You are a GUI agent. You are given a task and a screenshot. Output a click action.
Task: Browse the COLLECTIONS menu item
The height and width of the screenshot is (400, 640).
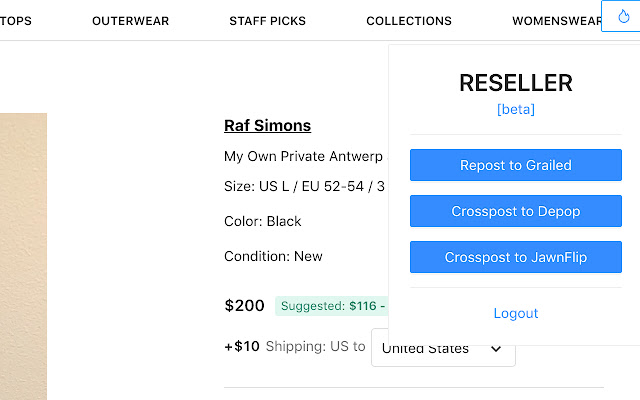[x=409, y=21]
